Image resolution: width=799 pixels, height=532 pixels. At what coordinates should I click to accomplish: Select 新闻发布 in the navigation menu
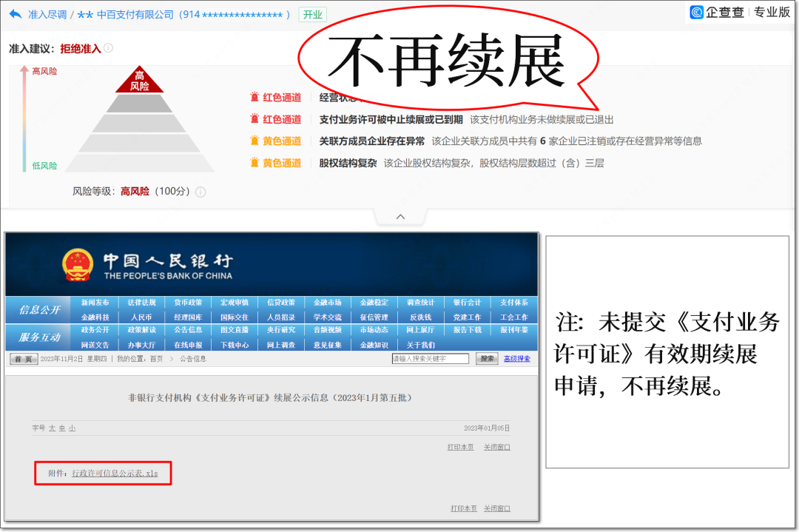pos(93,303)
